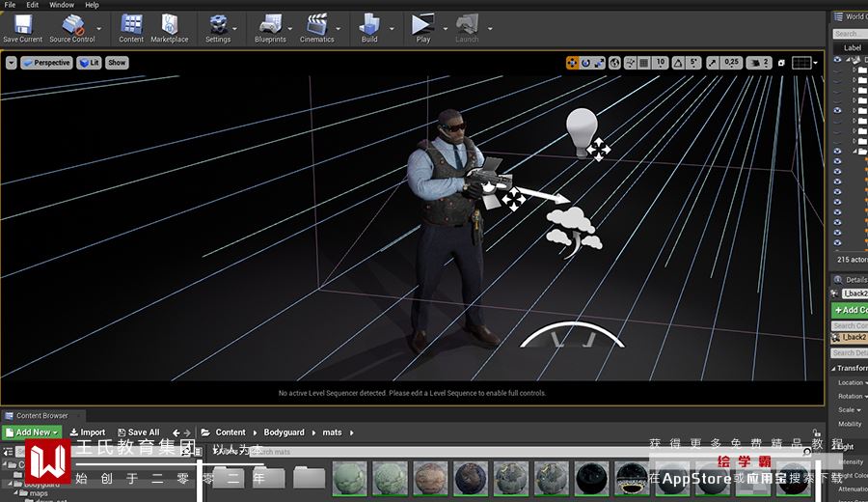Toggle rotation snapping triangle icon
The height and width of the screenshot is (502, 868).
[678, 63]
